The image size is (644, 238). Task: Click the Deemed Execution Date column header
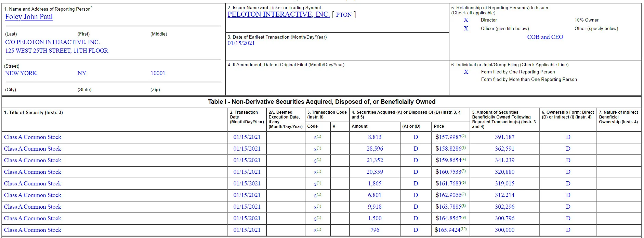click(286, 119)
